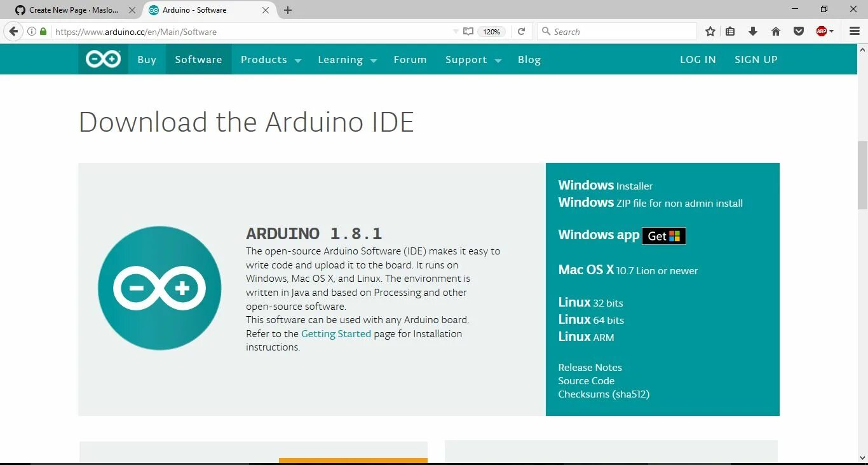Click the Get Windows app store badge
The height and width of the screenshot is (465, 868).
(x=664, y=236)
